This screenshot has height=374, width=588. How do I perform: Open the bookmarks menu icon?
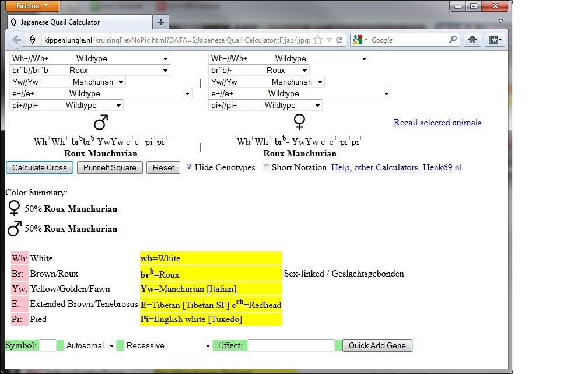pyautogui.click(x=495, y=40)
